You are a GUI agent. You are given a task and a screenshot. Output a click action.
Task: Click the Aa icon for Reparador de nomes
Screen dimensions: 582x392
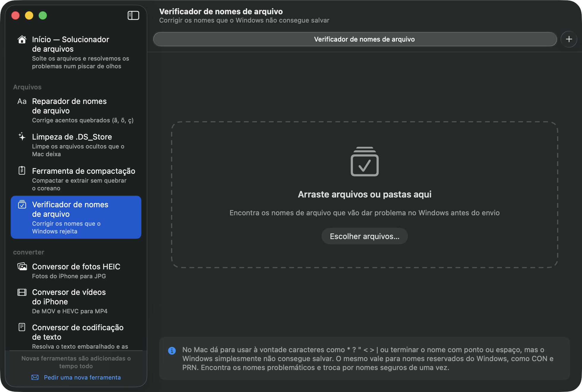(22, 101)
